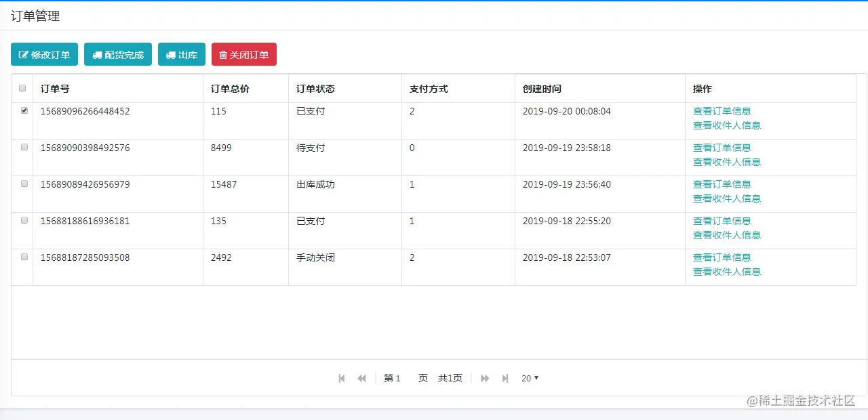Image resolution: width=868 pixels, height=420 pixels.
Task: Go to last page pagination icon
Action: 505,378
